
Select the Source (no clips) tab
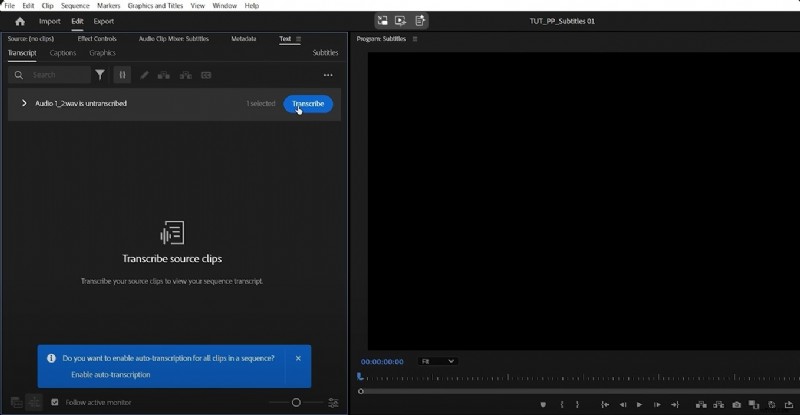tap(31, 39)
